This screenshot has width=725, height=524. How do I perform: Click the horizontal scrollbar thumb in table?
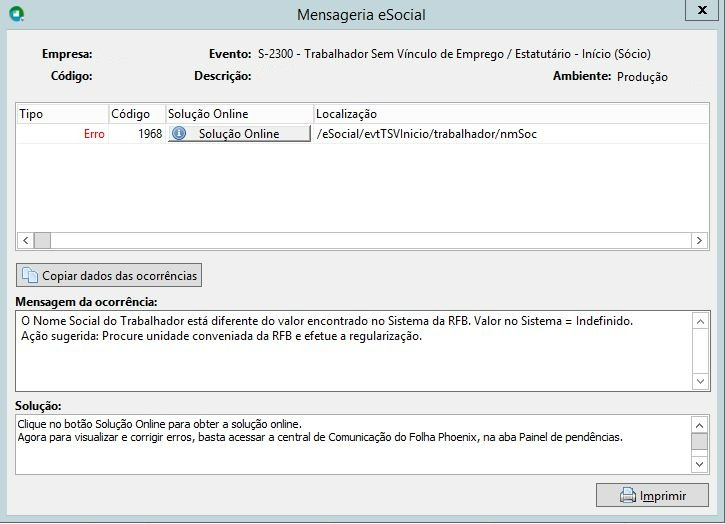[x=43, y=240]
